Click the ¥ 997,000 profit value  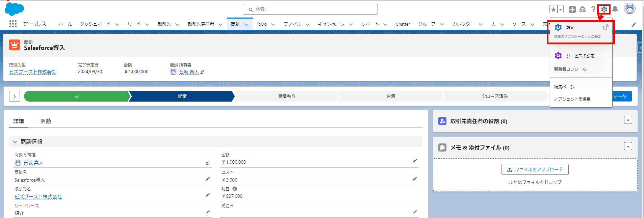(232, 196)
